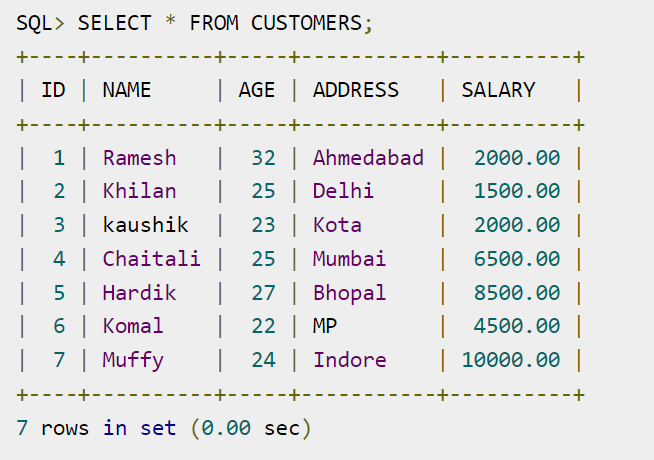Click the address Indore
This screenshot has width=654, height=460.
[350, 360]
